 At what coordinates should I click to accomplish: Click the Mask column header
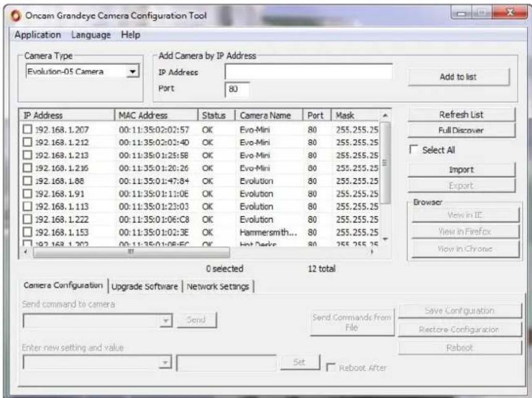coord(355,115)
